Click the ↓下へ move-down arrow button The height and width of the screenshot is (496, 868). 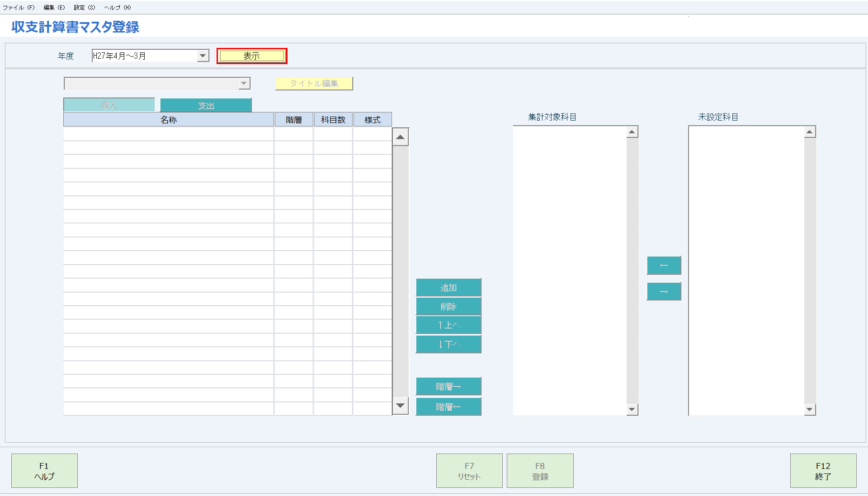pos(448,344)
